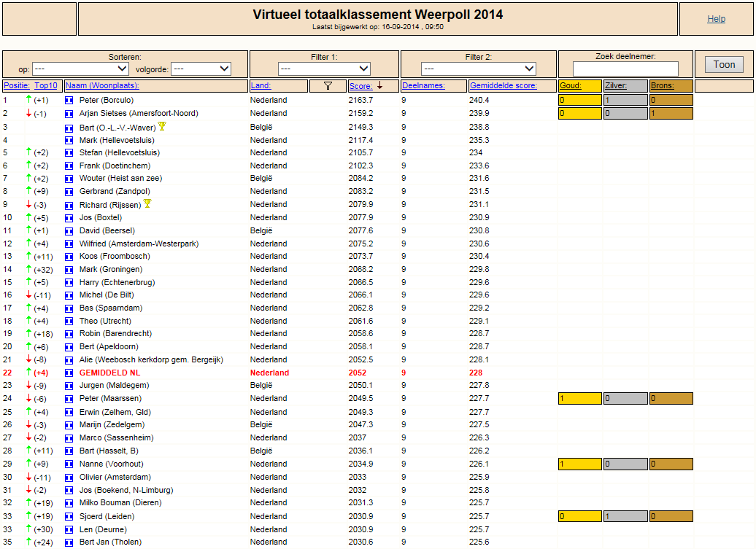Click the trophy icon next to Richard (Rijssen)
Image resolution: width=756 pixels, height=549 pixels.
pyautogui.click(x=147, y=203)
